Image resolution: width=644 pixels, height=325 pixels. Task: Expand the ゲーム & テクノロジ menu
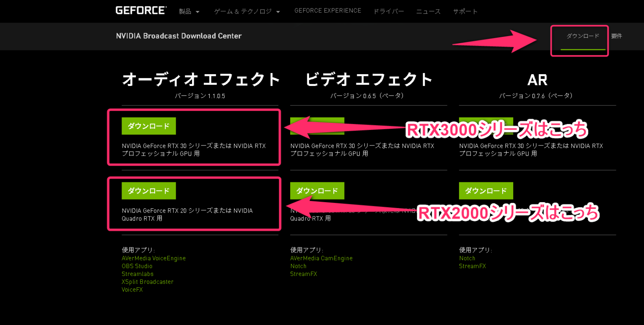[x=243, y=11]
